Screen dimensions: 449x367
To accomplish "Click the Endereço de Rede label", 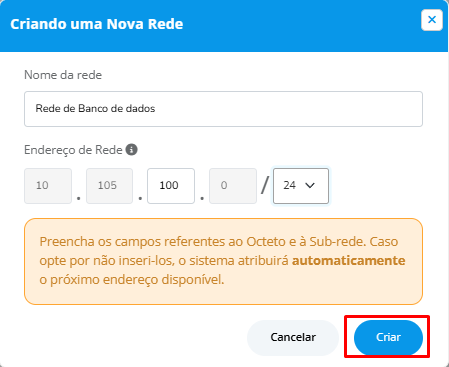I will click(x=73, y=150).
